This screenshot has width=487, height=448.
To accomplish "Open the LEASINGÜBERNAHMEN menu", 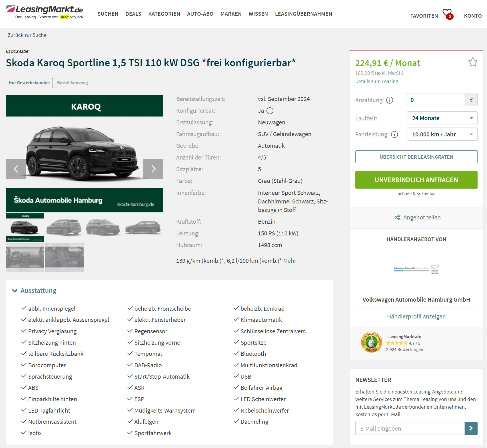I will tap(304, 14).
